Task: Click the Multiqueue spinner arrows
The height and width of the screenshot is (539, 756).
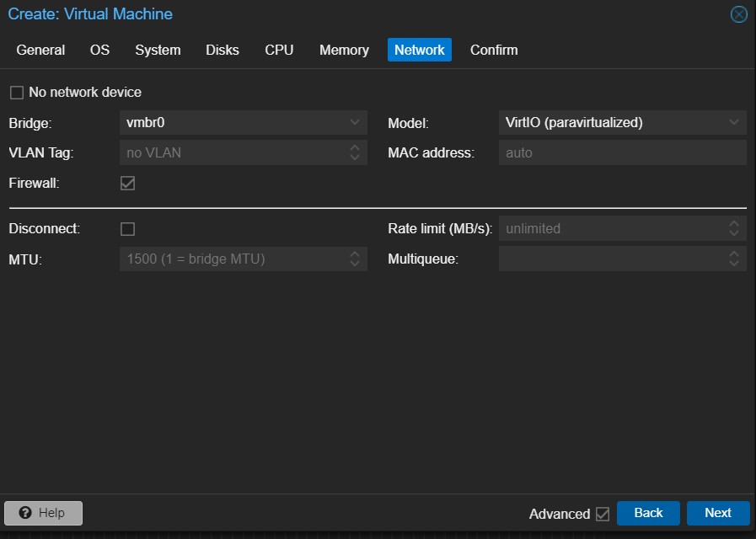Action: coord(734,259)
